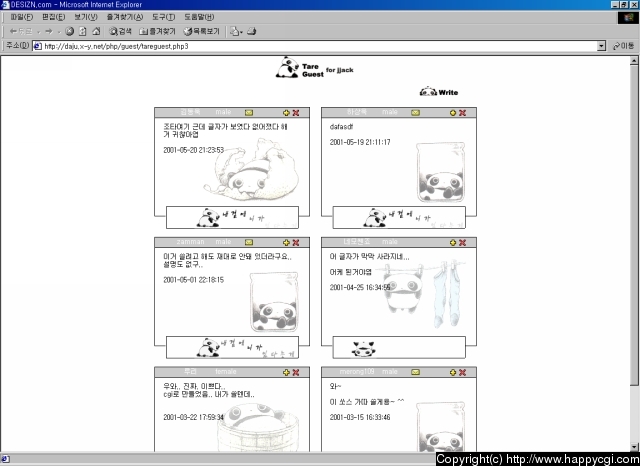Click the timestamp "2001-05-01 22:18:15"
640x466 pixels.
pos(193,280)
